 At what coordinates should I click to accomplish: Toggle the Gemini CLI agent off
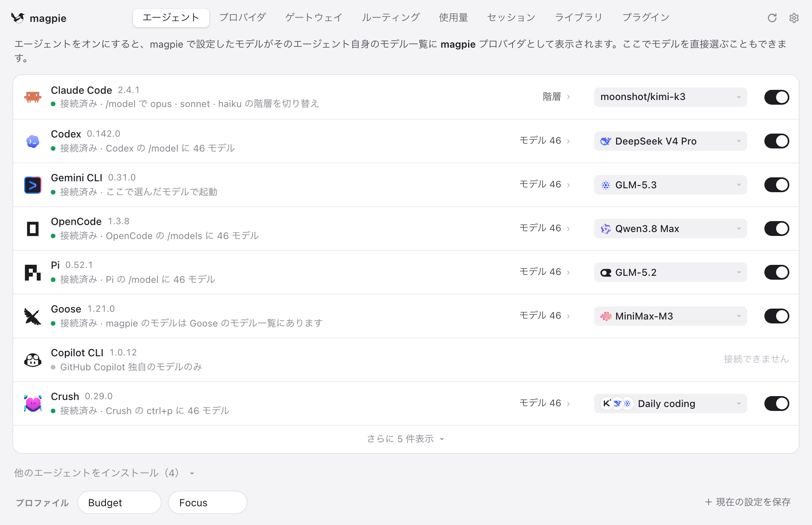click(776, 185)
